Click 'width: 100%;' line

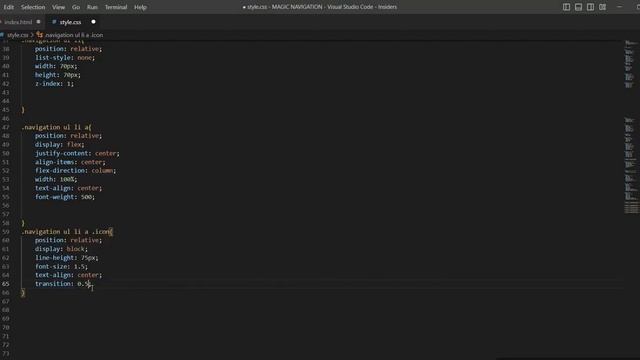pyautogui.click(x=56, y=180)
